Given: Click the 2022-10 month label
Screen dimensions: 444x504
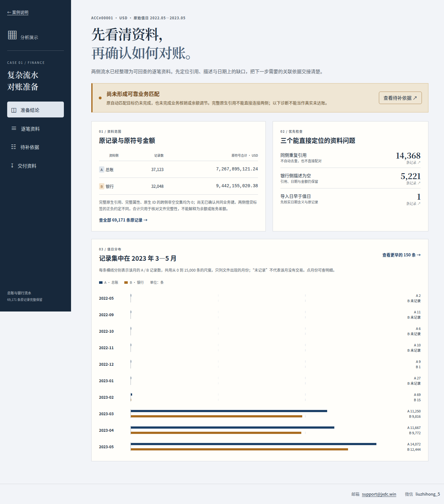Looking at the screenshot, I should (106, 331).
